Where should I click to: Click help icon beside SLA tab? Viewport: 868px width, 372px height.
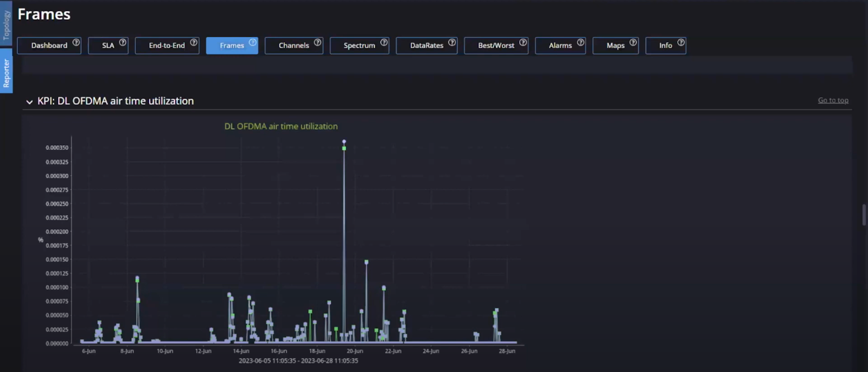coord(123,42)
